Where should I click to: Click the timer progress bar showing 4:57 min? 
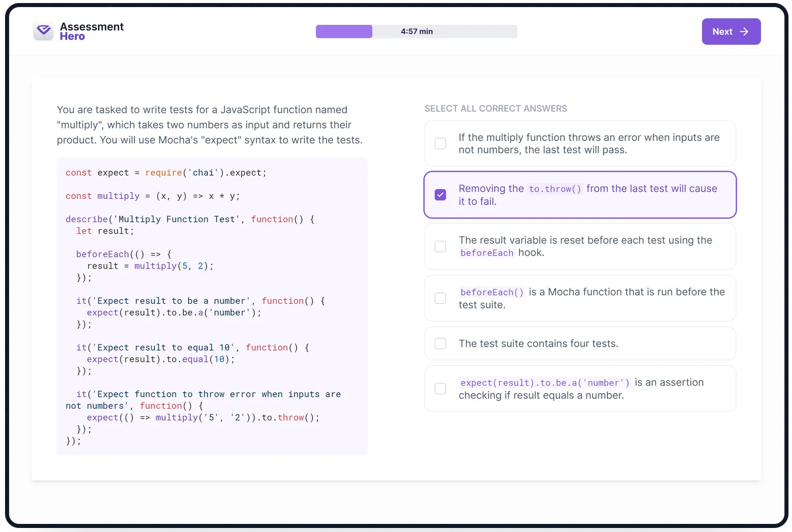(416, 31)
